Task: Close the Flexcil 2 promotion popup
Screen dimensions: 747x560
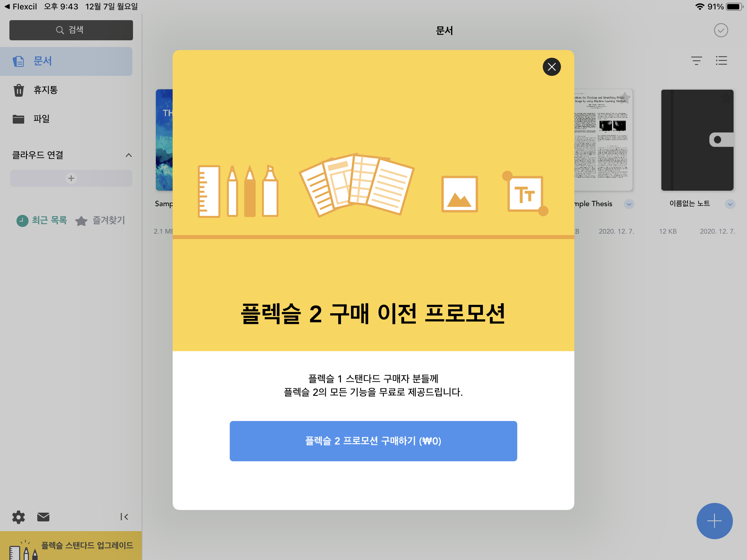Action: tap(552, 67)
